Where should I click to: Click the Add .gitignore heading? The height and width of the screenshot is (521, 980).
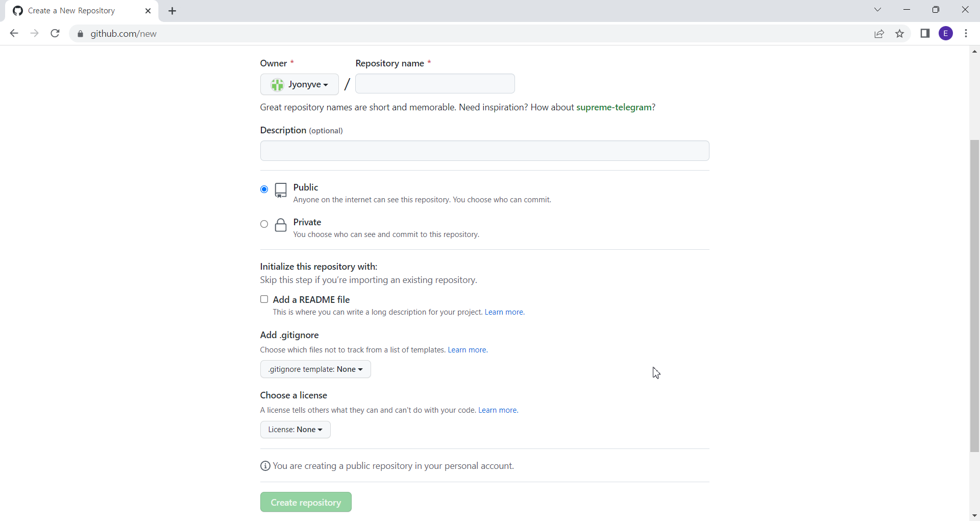[289, 335]
